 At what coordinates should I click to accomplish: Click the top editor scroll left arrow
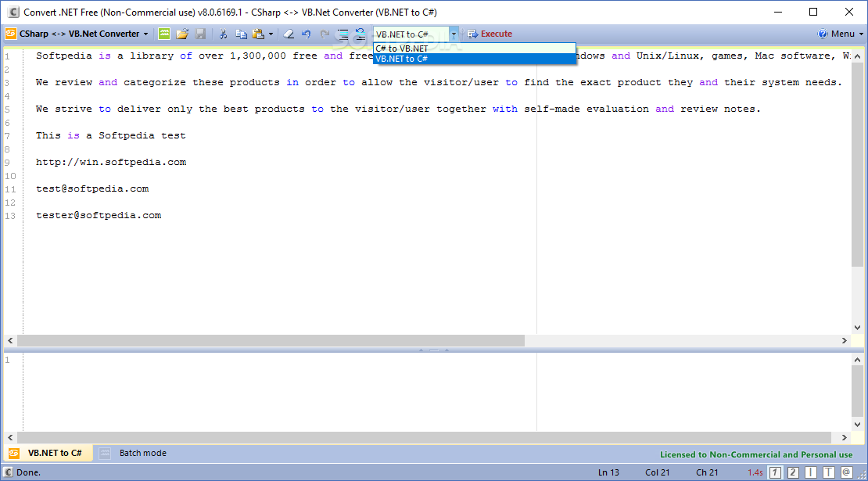(x=10, y=340)
